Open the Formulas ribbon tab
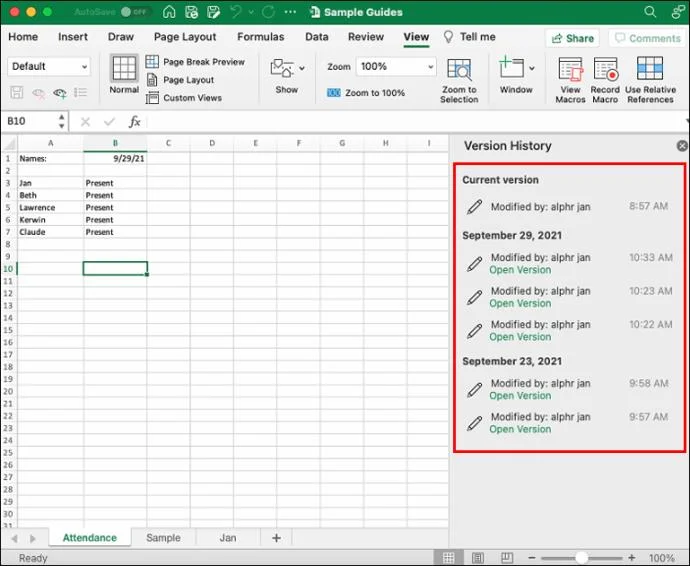Screen dimensions: 690x566 (261, 37)
